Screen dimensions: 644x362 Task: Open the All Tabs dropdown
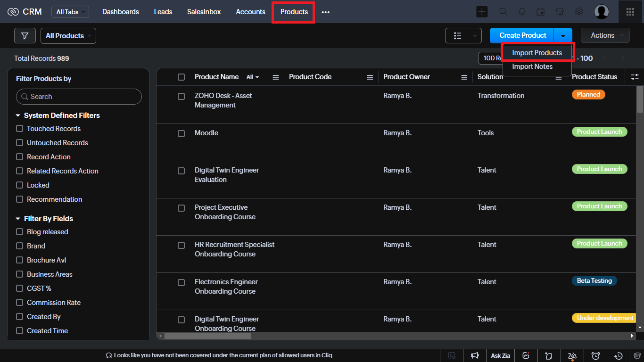(70, 12)
